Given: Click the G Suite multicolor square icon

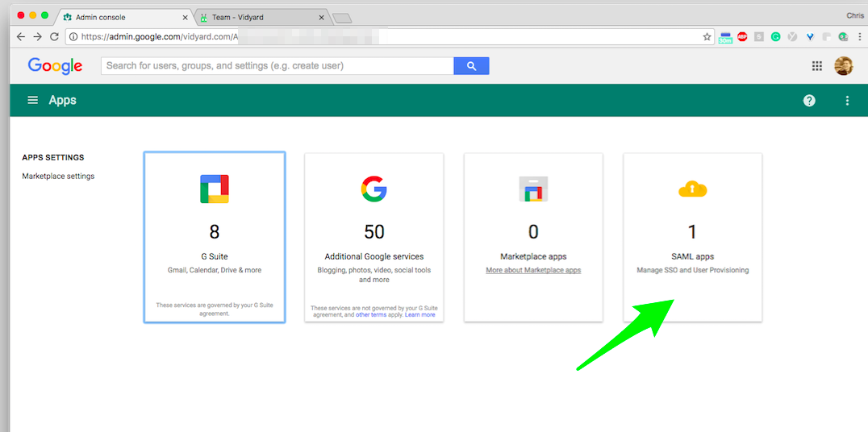Looking at the screenshot, I should click(215, 189).
